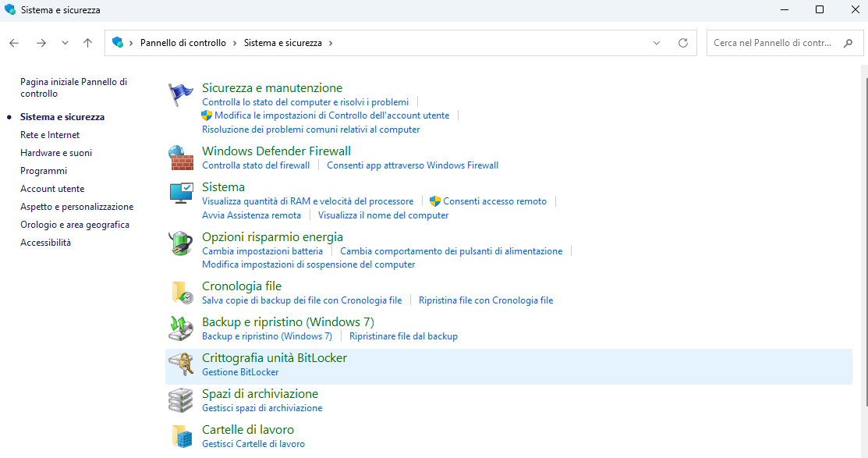Click Modifica impostazioni di sospensione del computer
The height and width of the screenshot is (458, 868).
click(x=308, y=265)
